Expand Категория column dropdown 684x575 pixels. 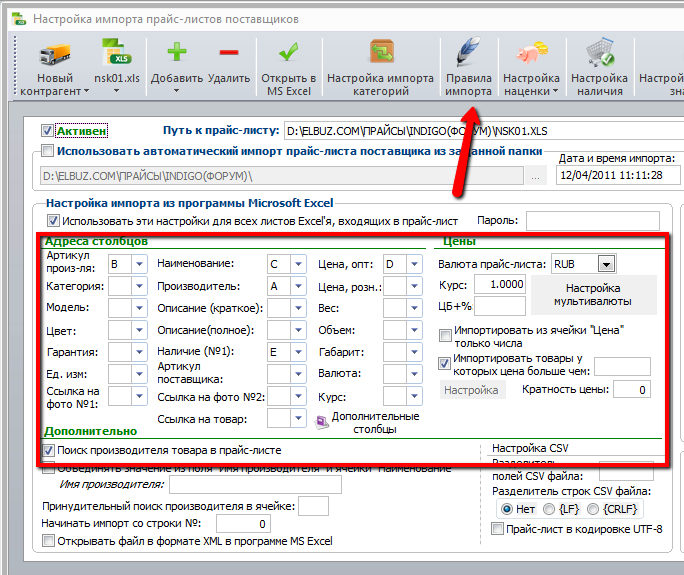[139, 286]
